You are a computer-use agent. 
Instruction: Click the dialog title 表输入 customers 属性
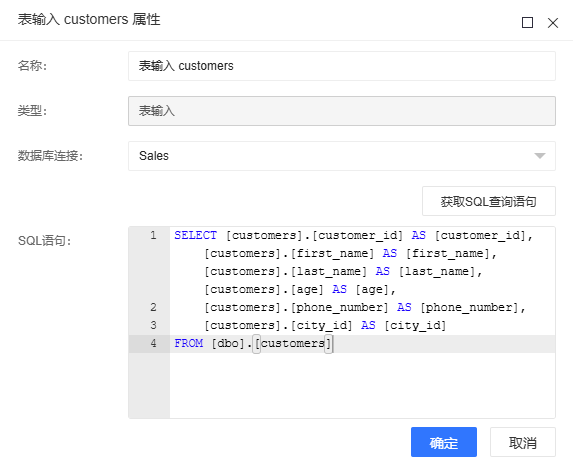point(89,19)
